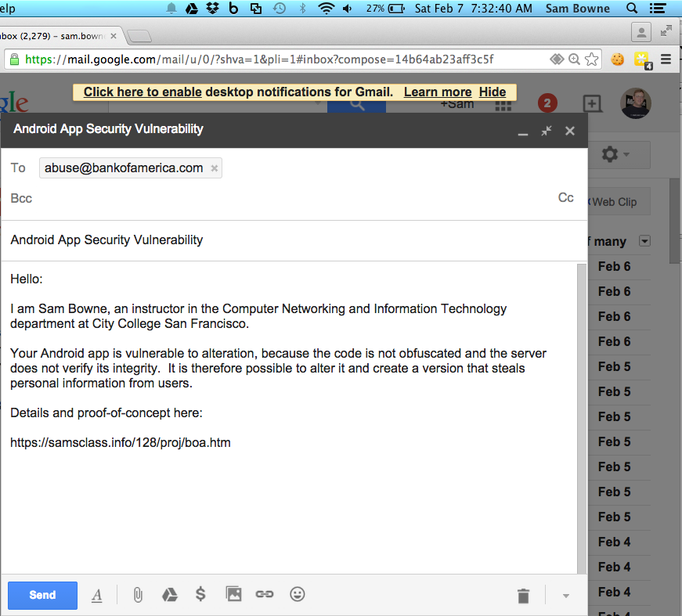Click the diamond extension icon in address bar

[557, 59]
